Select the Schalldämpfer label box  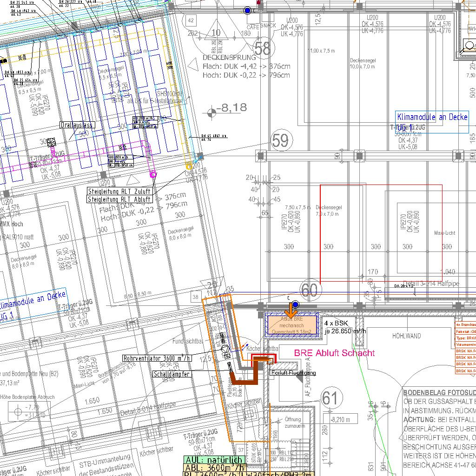172,374
